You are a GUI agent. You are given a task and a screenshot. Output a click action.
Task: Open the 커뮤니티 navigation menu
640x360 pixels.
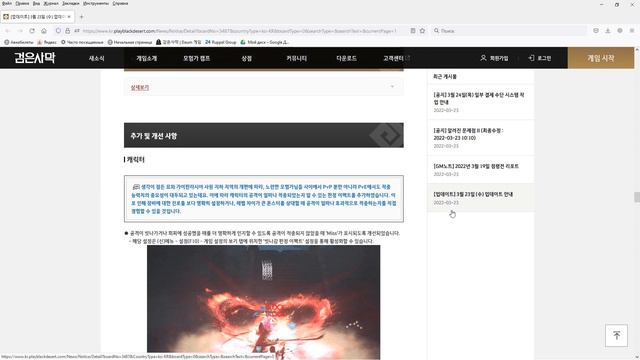(296, 58)
